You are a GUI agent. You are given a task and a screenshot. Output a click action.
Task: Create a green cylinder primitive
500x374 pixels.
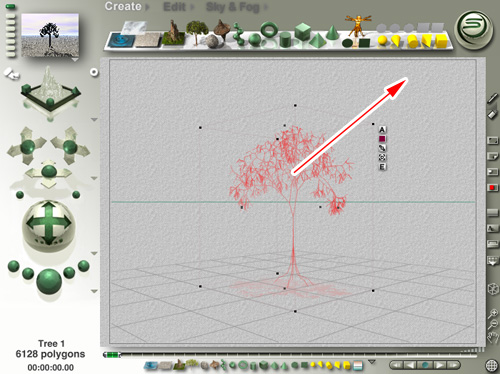tap(285, 40)
